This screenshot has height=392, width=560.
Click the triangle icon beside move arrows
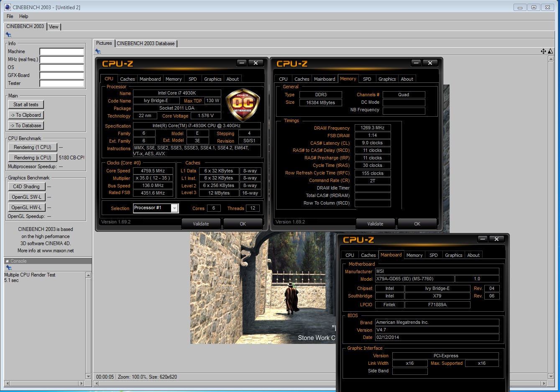(x=550, y=51)
